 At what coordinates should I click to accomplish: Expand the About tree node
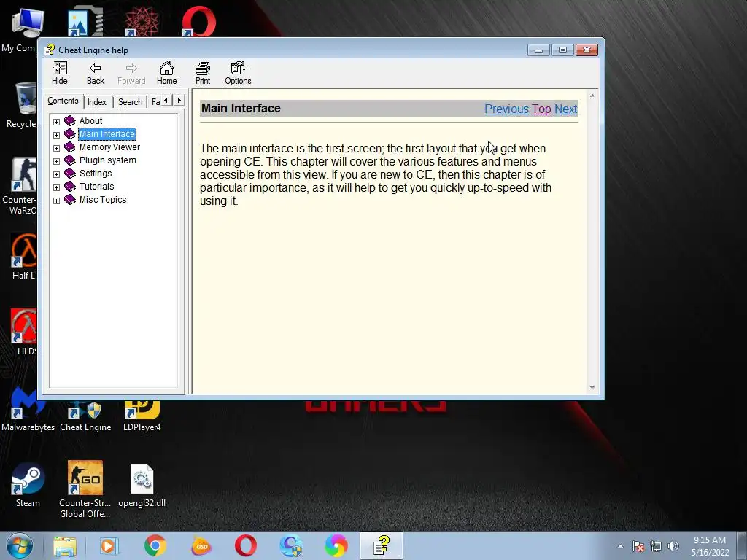pyautogui.click(x=56, y=122)
